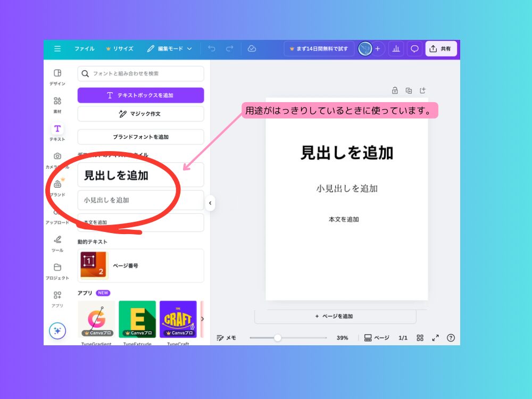The image size is (532, 399).
Task: Open the ツール sidebar tab
Action: pos(57,243)
